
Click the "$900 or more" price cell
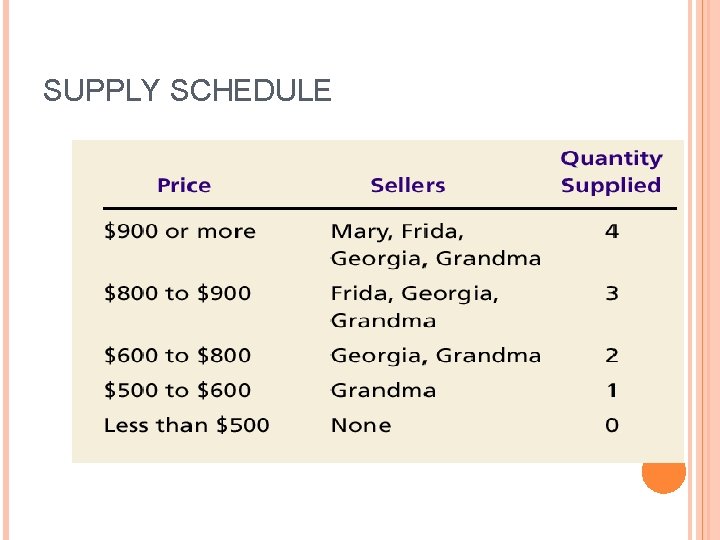coord(180,232)
